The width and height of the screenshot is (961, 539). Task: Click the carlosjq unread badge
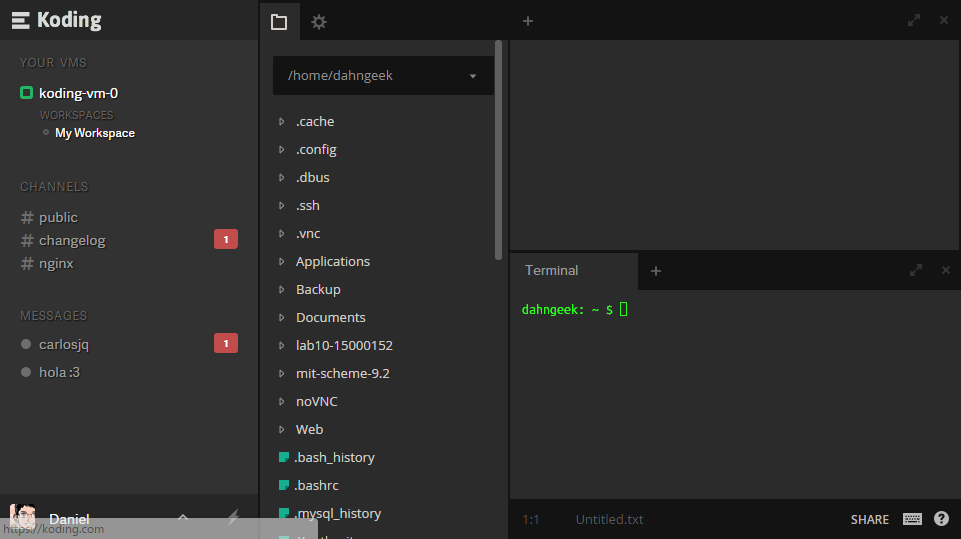click(x=226, y=343)
